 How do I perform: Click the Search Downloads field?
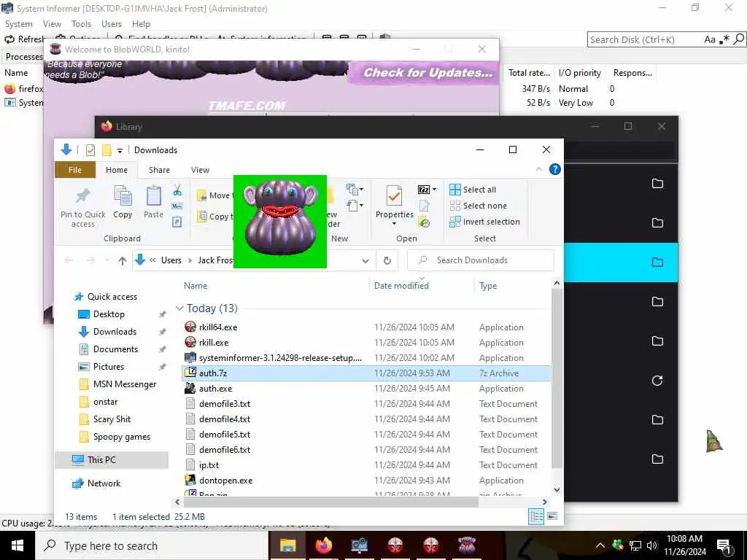click(481, 260)
